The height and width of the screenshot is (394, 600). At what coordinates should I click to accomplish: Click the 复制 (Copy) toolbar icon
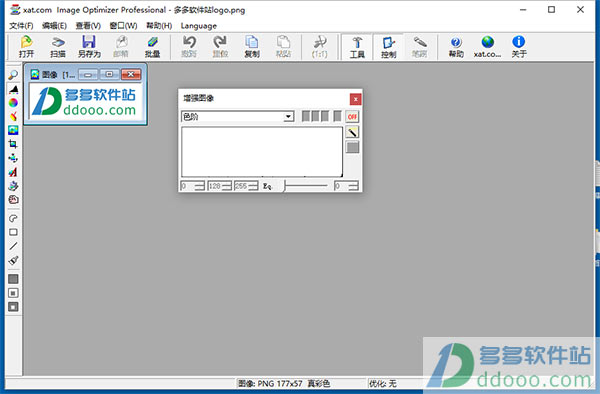click(x=252, y=46)
